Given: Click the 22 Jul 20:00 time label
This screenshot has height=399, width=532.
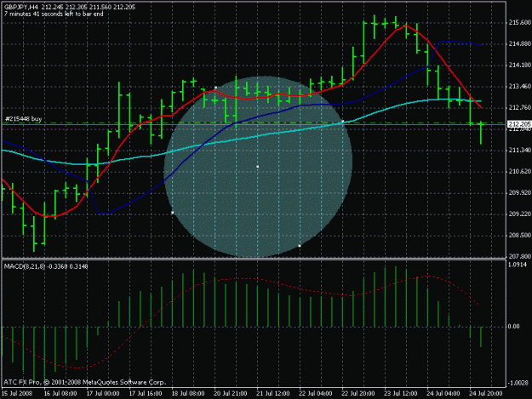Looking at the screenshot, I should [358, 394].
